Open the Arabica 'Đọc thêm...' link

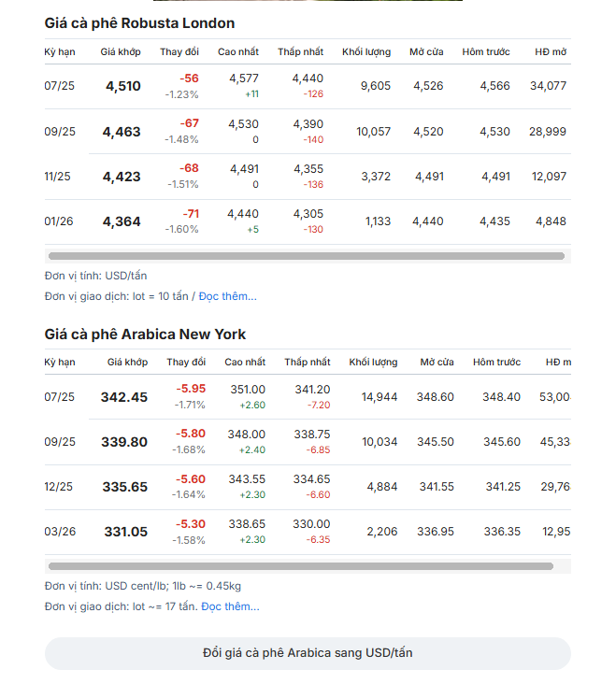pyautogui.click(x=230, y=606)
